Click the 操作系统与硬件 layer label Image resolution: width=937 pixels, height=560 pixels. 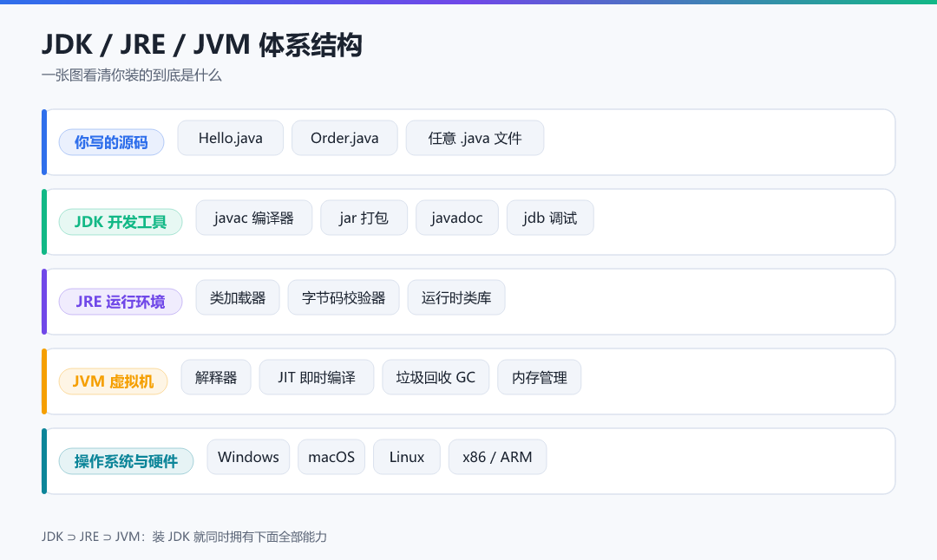pyautogui.click(x=126, y=461)
